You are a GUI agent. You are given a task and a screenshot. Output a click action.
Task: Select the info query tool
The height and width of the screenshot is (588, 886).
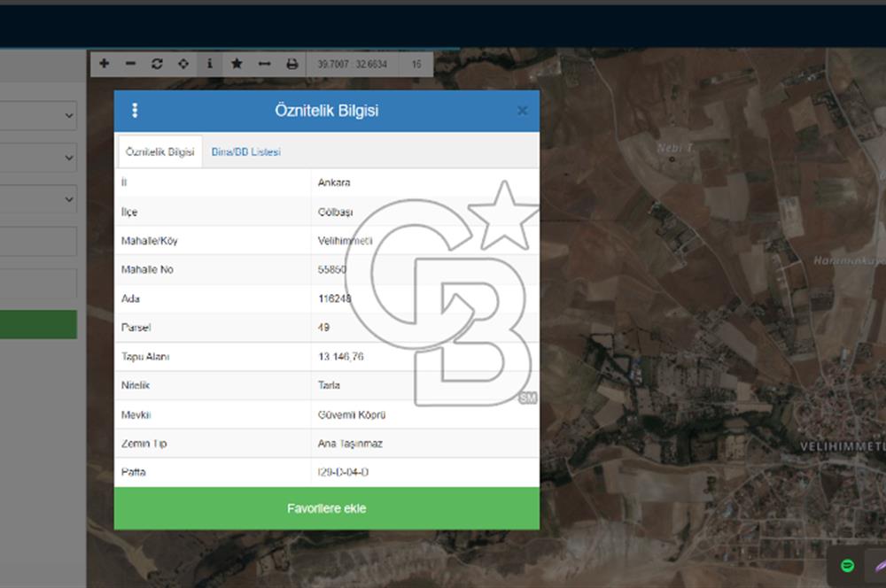pyautogui.click(x=210, y=64)
